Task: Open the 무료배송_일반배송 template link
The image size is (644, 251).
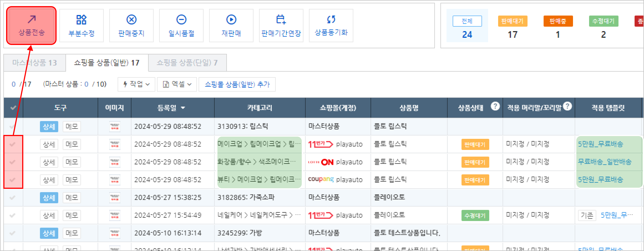Action: (605, 162)
